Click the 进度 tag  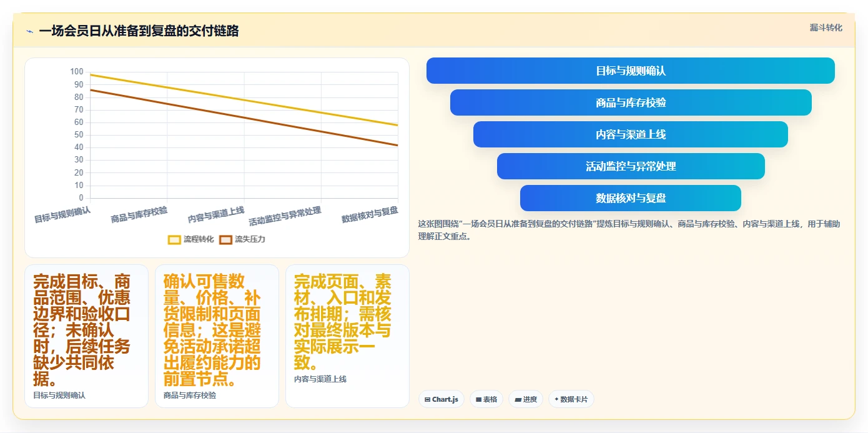526,399
